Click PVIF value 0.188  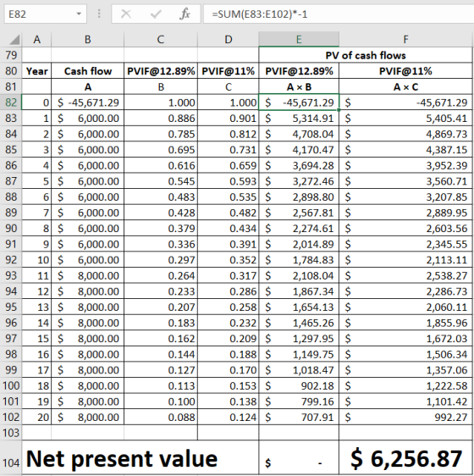229,354
